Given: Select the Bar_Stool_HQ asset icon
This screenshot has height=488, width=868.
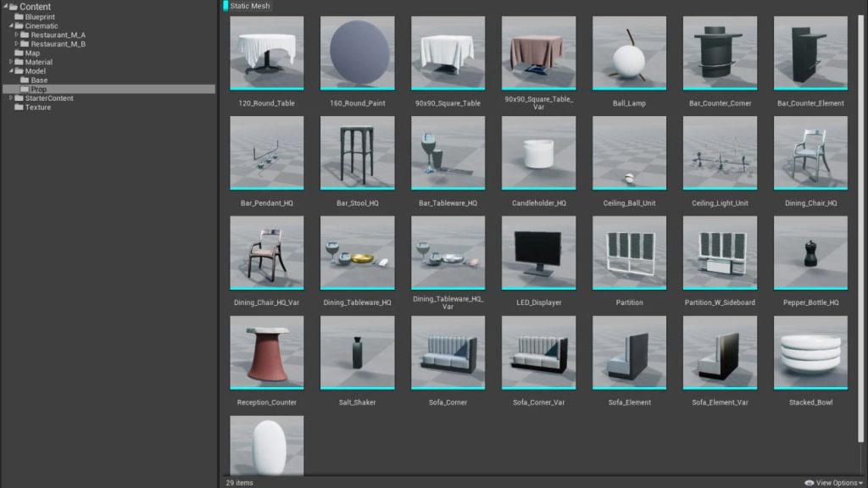Looking at the screenshot, I should [357, 152].
